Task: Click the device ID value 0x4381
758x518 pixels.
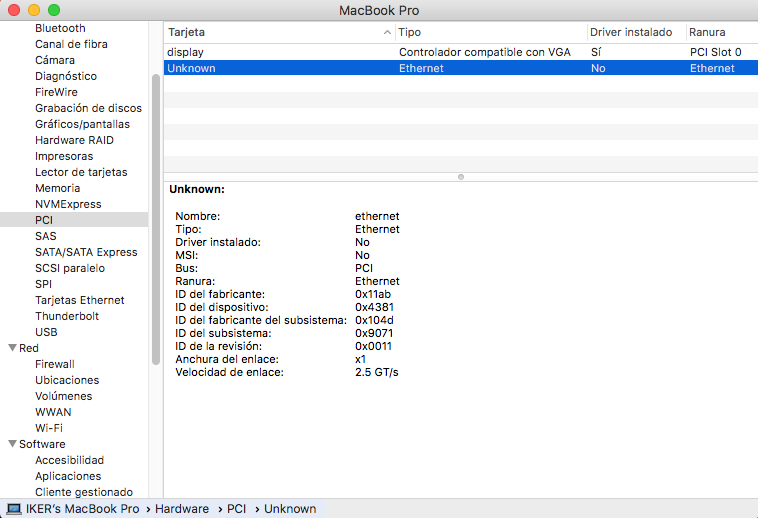Action: tap(374, 307)
